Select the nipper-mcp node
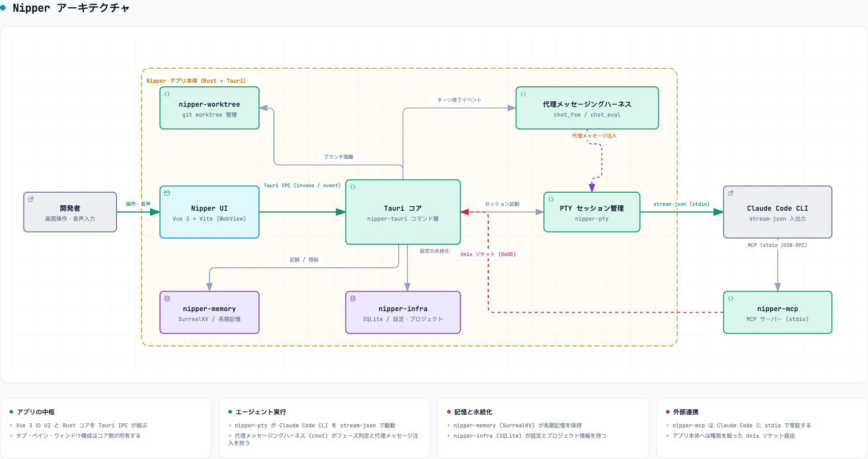868x459 pixels. pyautogui.click(x=778, y=312)
